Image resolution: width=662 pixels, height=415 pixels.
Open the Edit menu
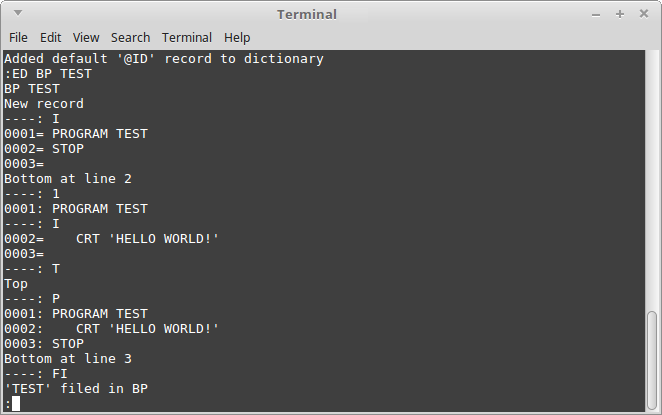pyautogui.click(x=51, y=38)
